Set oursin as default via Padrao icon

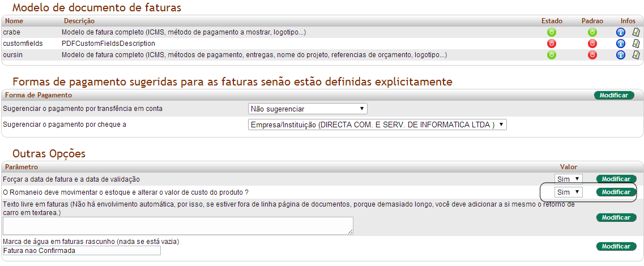pos(592,55)
